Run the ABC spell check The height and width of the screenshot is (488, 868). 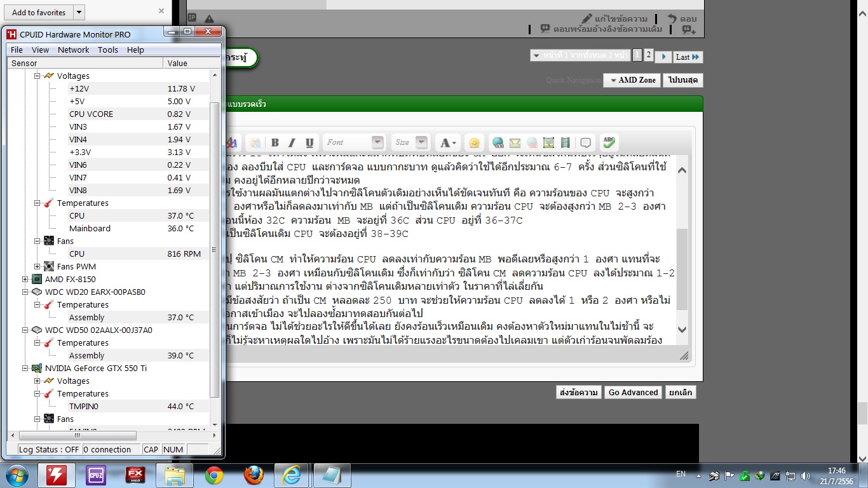[609, 142]
